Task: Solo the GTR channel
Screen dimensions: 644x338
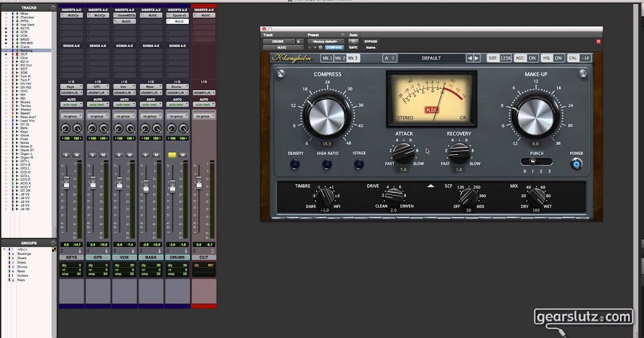Action: [x=92, y=155]
